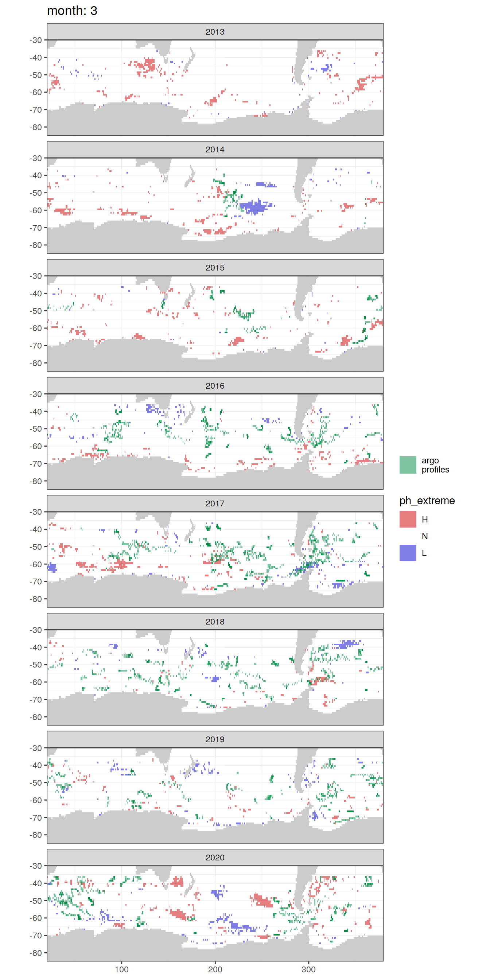The image size is (490, 980).
Task: Click the x-axis tick label 200
Action: click(215, 969)
